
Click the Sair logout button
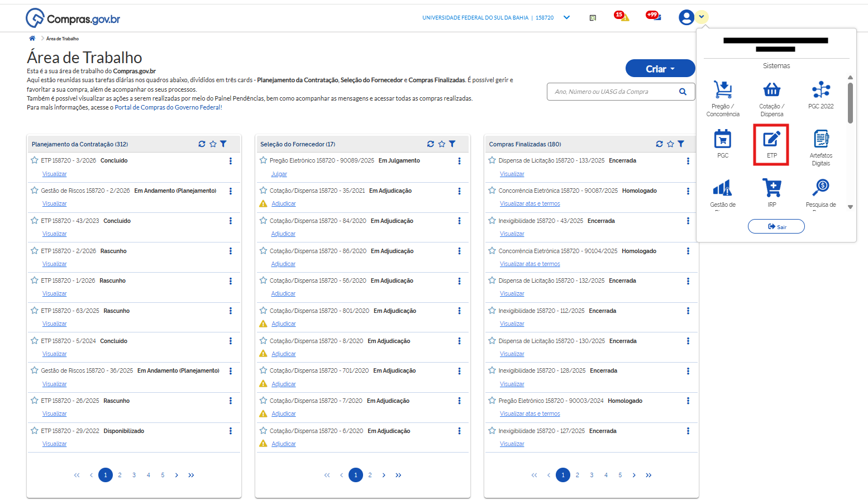click(x=776, y=226)
